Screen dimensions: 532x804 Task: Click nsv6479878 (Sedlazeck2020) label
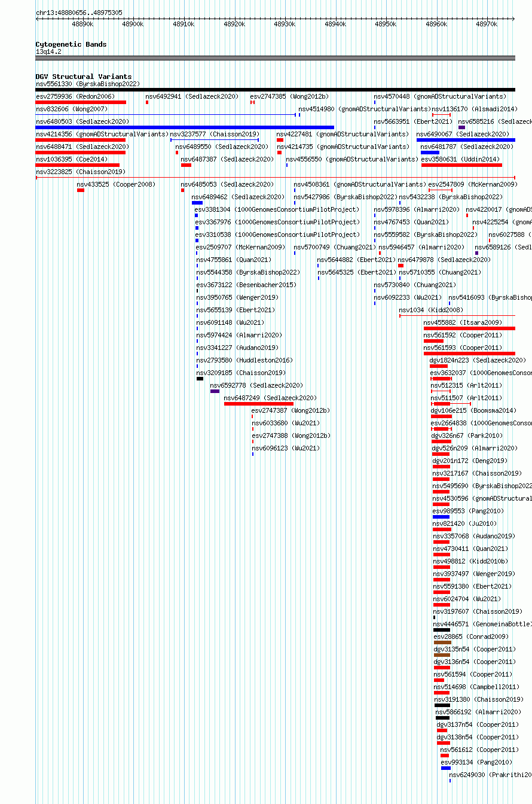tap(444, 260)
